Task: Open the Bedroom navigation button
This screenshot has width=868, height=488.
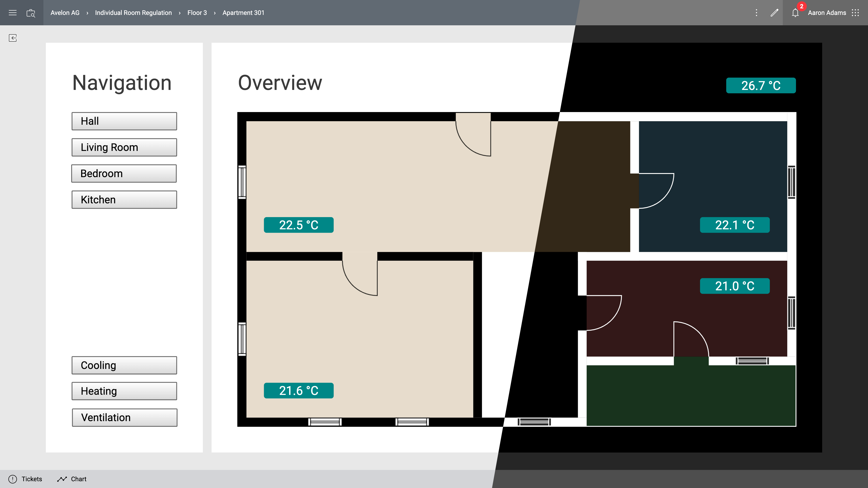Action: click(124, 174)
